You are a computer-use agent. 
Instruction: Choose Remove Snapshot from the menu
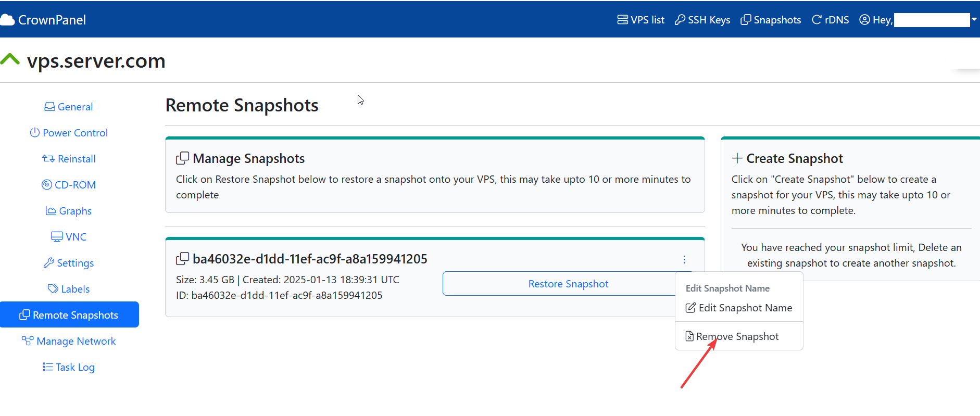737,336
